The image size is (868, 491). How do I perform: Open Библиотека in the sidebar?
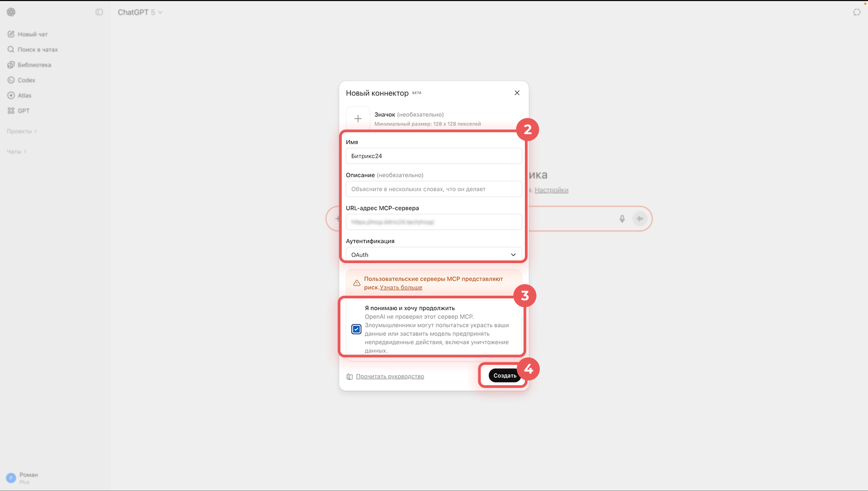pyautogui.click(x=34, y=65)
